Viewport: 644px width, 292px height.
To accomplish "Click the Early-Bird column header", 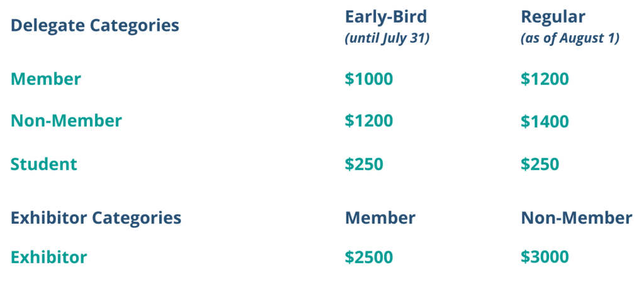I will tap(385, 16).
